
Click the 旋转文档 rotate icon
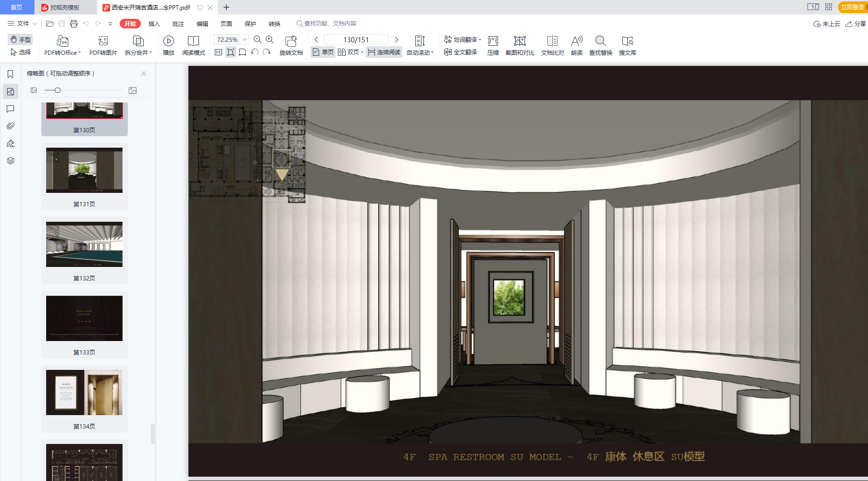coord(291,41)
